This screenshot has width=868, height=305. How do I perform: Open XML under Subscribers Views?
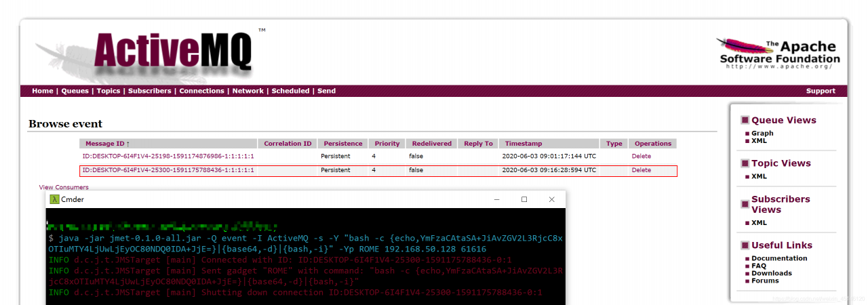tap(759, 222)
